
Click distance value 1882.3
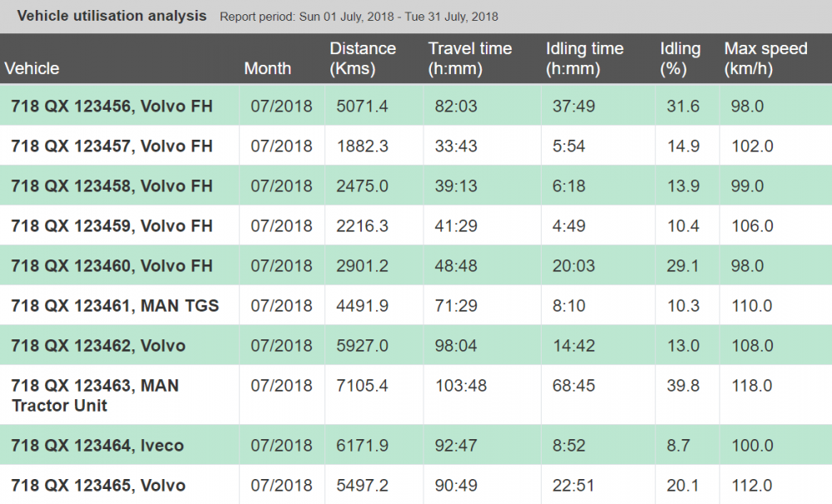(x=363, y=146)
